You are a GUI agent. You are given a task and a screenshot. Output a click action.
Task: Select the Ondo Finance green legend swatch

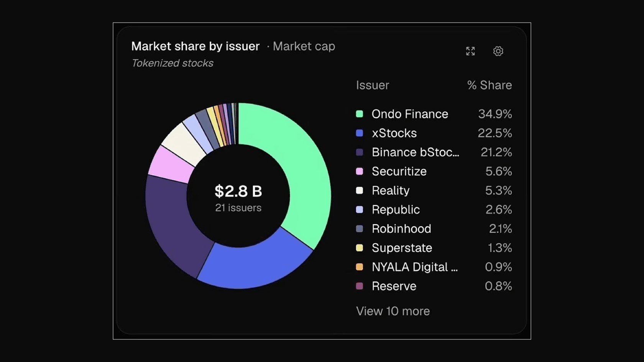click(360, 114)
